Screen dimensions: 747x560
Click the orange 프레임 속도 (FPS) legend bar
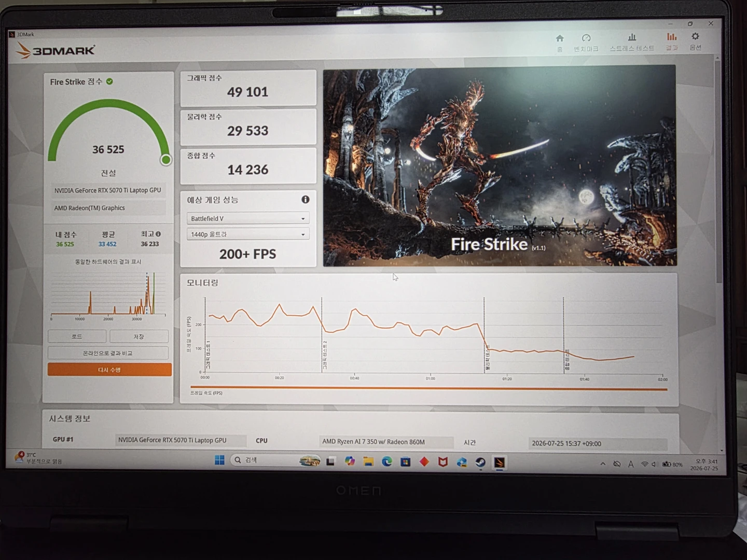(x=428, y=388)
